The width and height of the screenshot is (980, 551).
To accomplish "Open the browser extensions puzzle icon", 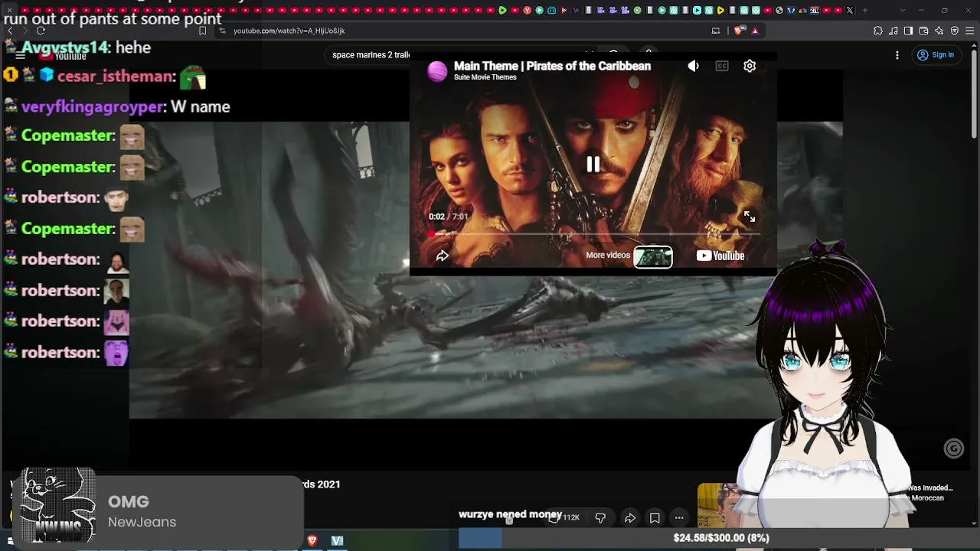I will click(877, 31).
